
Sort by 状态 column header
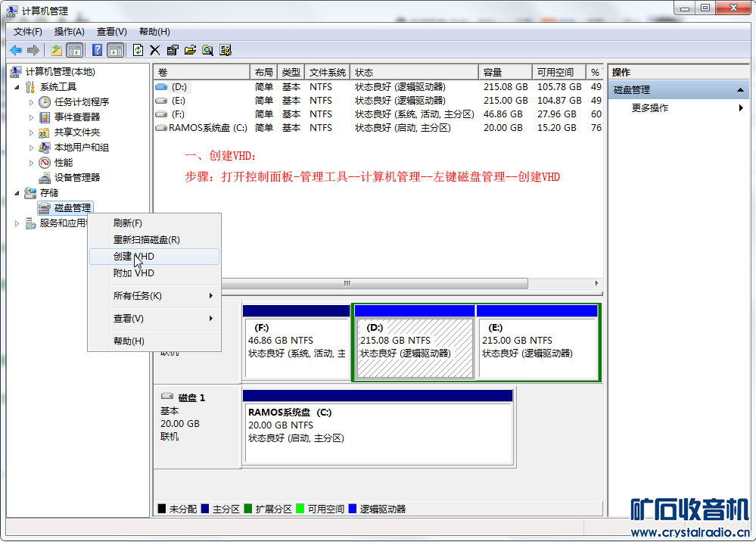pos(414,73)
